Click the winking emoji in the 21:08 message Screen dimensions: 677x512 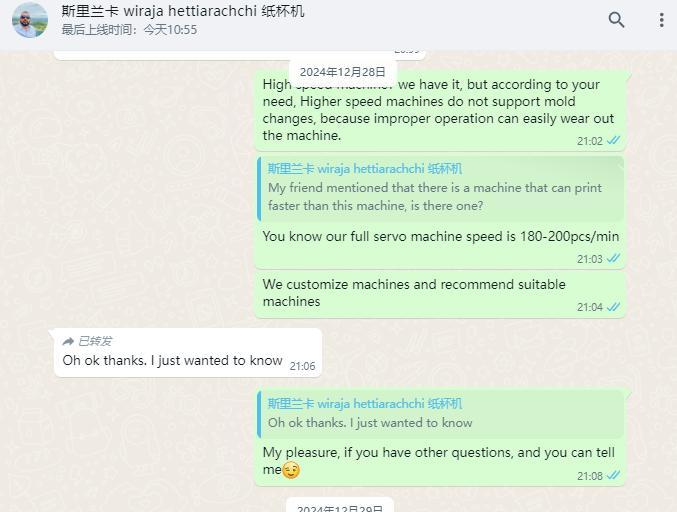(x=291, y=470)
